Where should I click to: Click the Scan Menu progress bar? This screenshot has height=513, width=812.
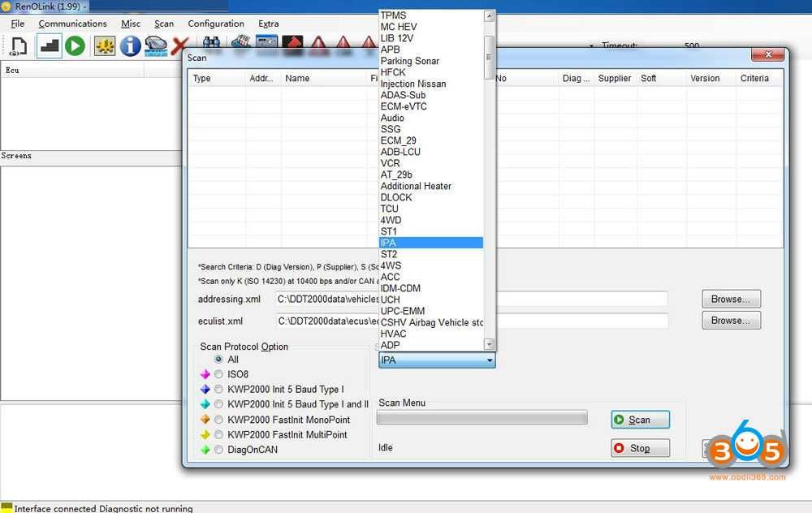click(x=482, y=418)
